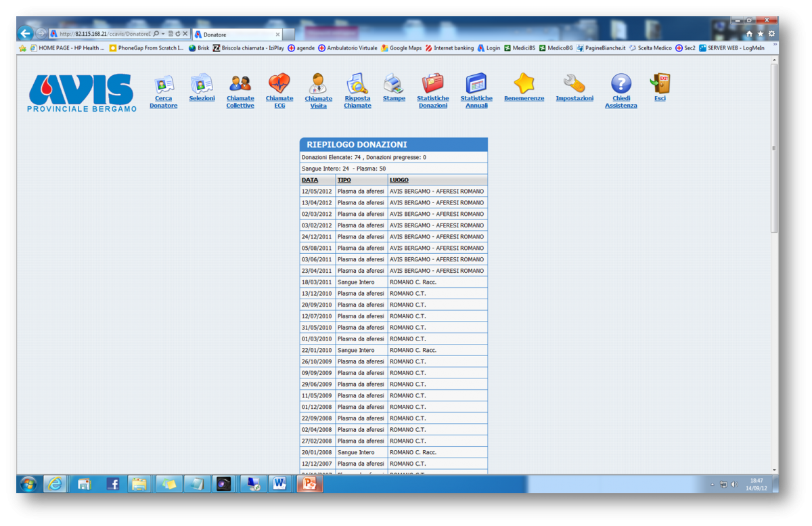The width and height of the screenshot is (812, 526).
Task: Open the Impostazioni wrench icon
Action: click(x=574, y=83)
